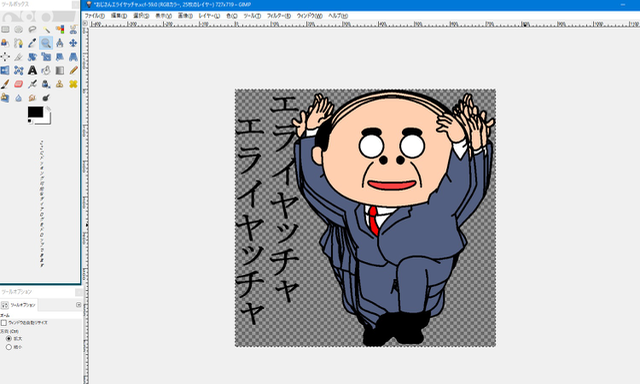Image resolution: width=640 pixels, height=384 pixels.
Task: Select the Measure compass tool
Action: click(60, 43)
